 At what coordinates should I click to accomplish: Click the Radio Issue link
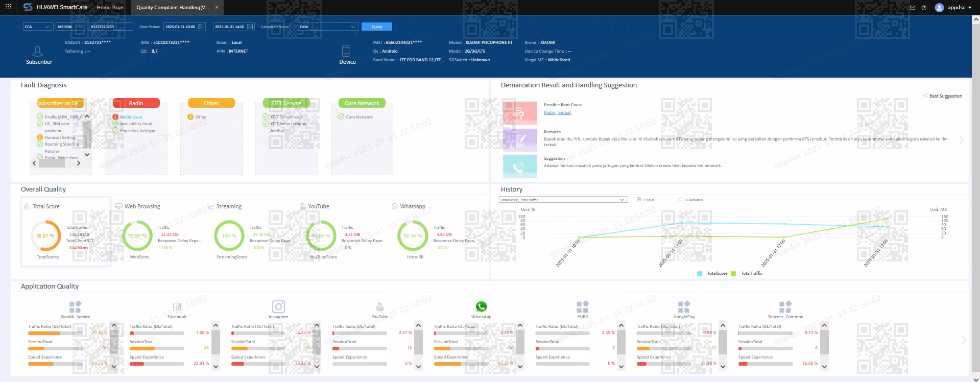pos(131,117)
